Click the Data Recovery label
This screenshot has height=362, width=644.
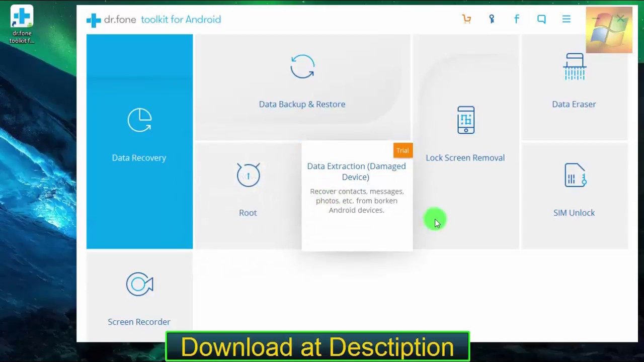click(139, 158)
